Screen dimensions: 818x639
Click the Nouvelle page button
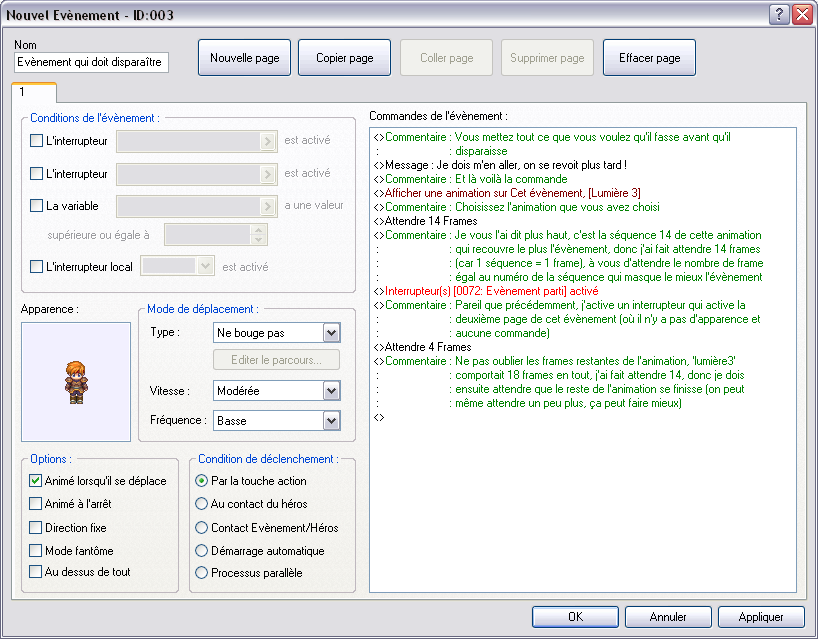click(x=245, y=58)
